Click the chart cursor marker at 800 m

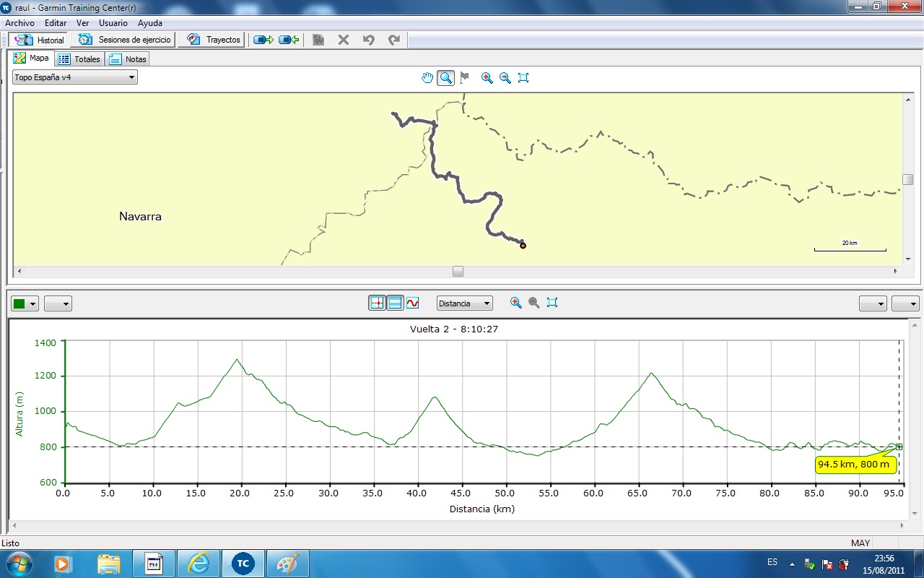899,447
